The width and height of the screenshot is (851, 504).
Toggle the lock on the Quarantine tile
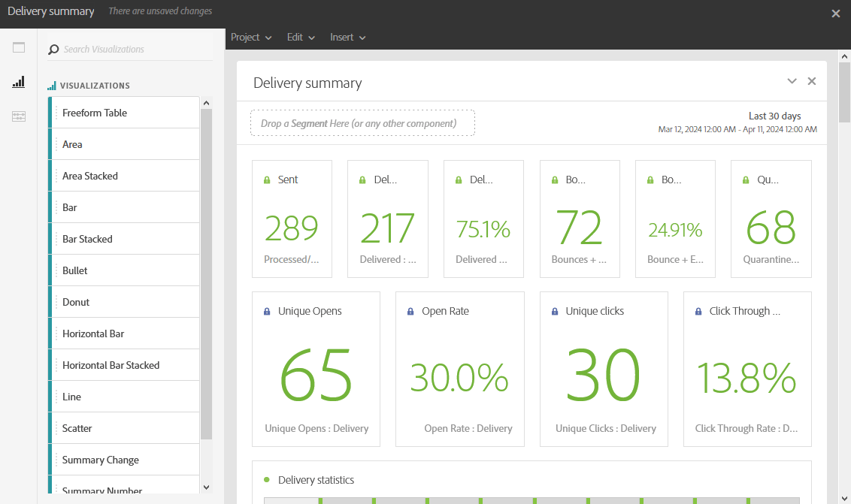(x=744, y=179)
